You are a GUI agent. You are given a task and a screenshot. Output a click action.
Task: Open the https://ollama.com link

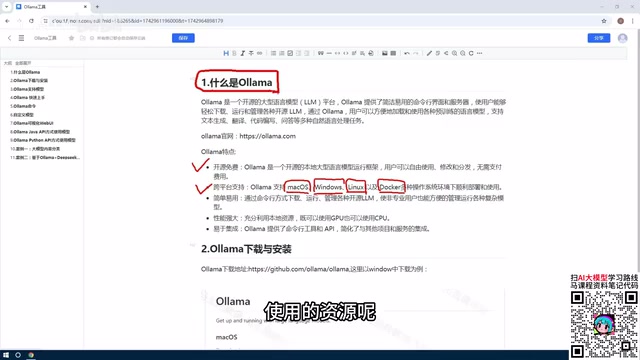[267, 136]
